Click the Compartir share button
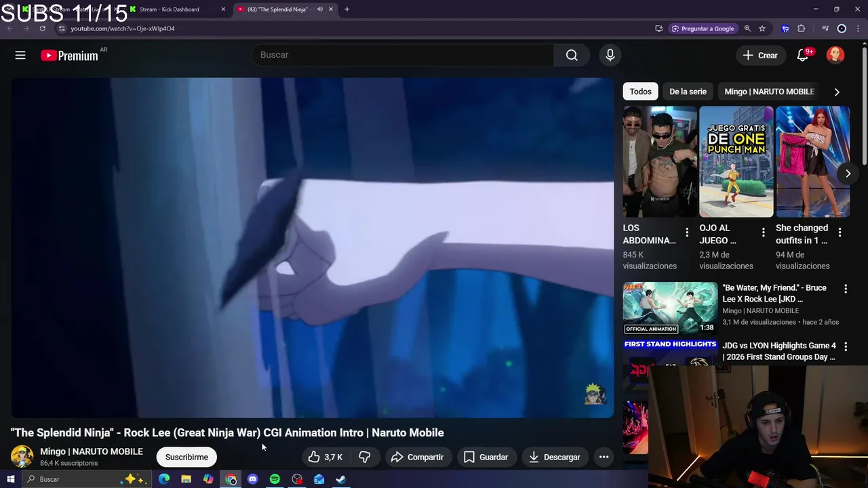Screen dimensions: 868x488 418,457
